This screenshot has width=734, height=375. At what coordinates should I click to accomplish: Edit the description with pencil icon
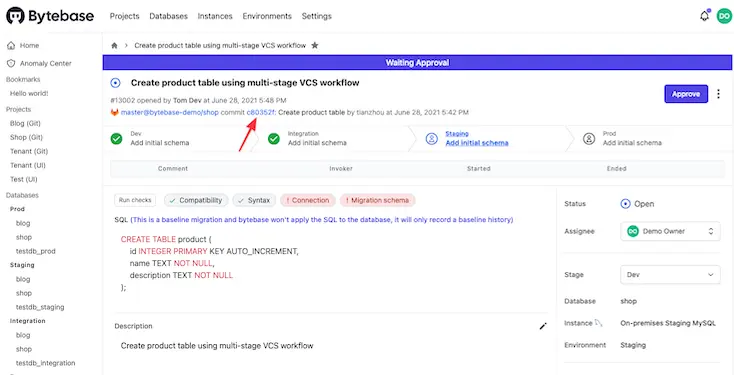543,326
